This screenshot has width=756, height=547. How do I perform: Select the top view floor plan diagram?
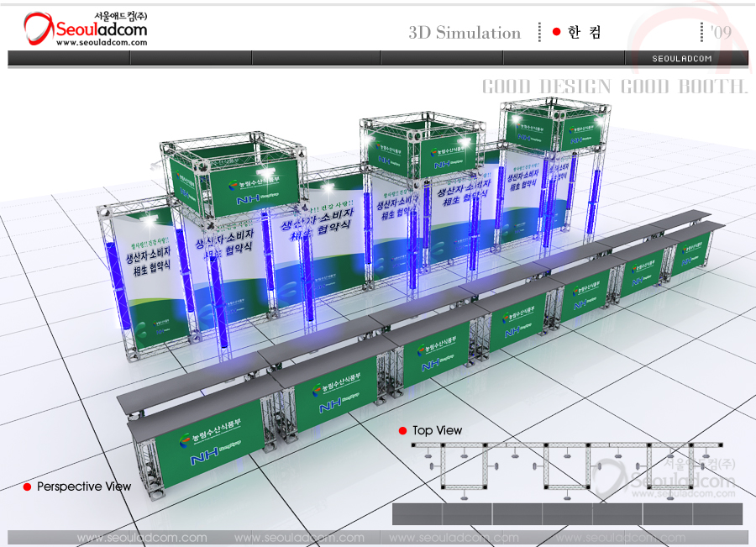(568, 482)
